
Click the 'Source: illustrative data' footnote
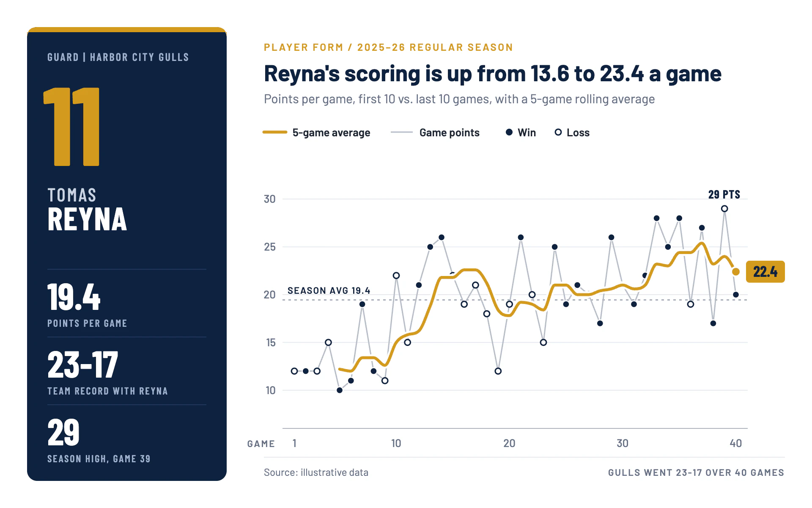click(316, 472)
